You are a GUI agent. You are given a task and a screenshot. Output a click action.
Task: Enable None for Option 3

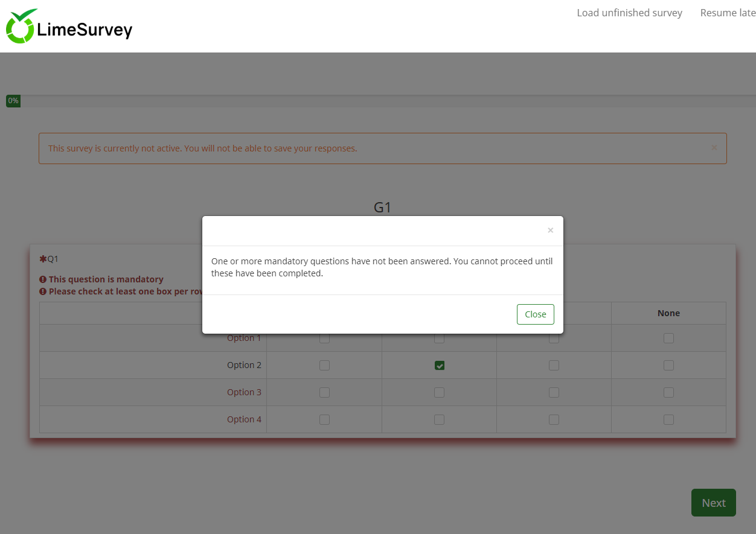click(x=668, y=393)
